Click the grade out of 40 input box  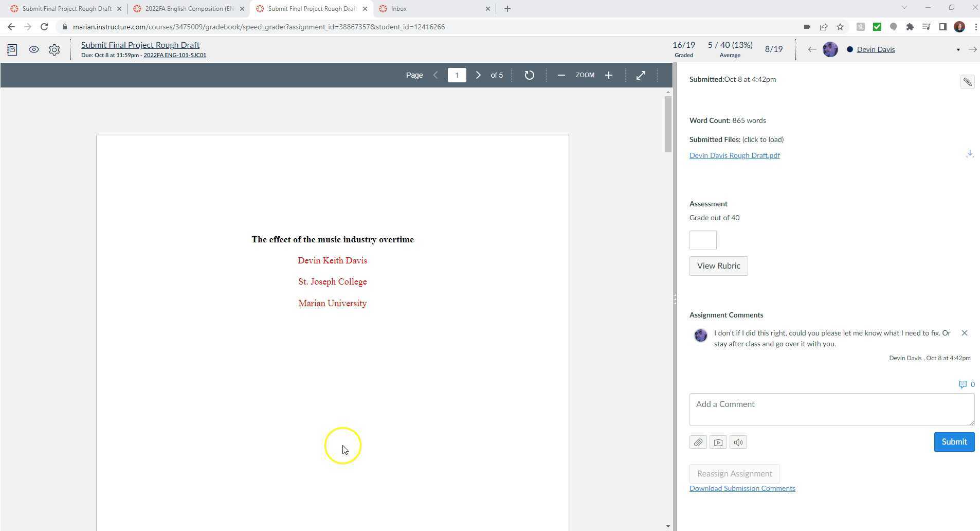pyautogui.click(x=702, y=240)
